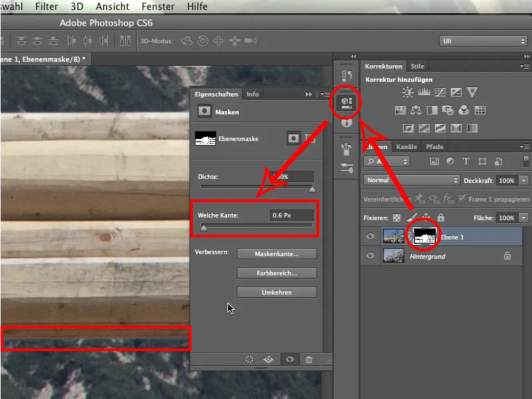Delete the layer mask with trash icon
Viewport: 532px width, 399px height.
pos(309,359)
